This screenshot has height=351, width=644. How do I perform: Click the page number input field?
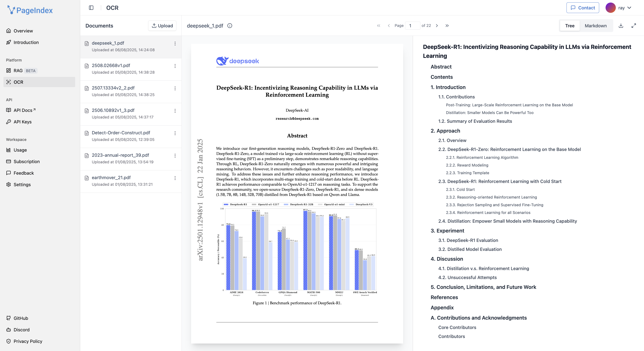pos(413,25)
